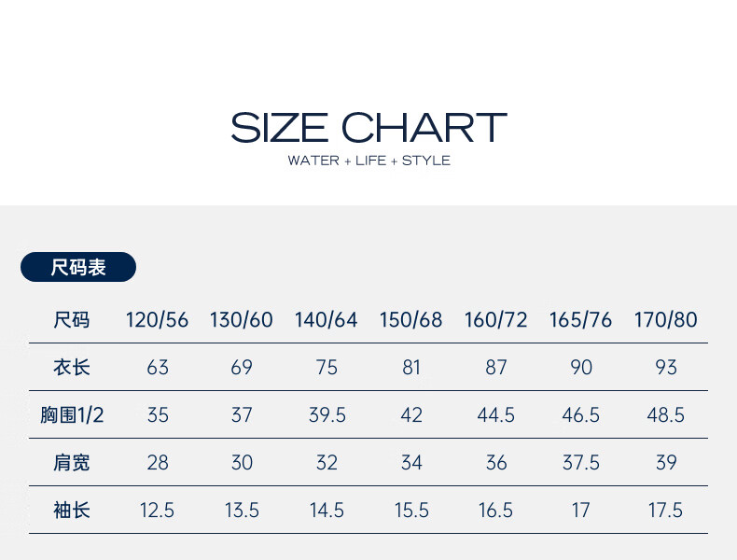Click the SIZE CHART heading

click(369, 128)
